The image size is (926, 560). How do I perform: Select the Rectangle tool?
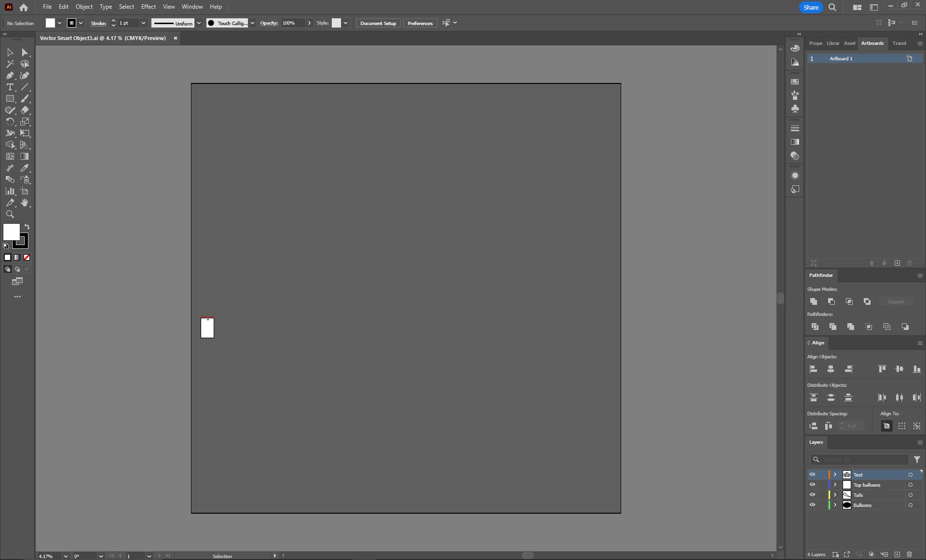click(10, 98)
